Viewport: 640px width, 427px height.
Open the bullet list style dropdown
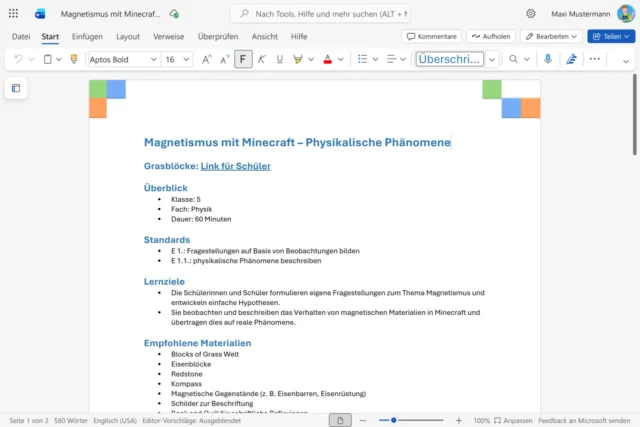pyautogui.click(x=376, y=60)
